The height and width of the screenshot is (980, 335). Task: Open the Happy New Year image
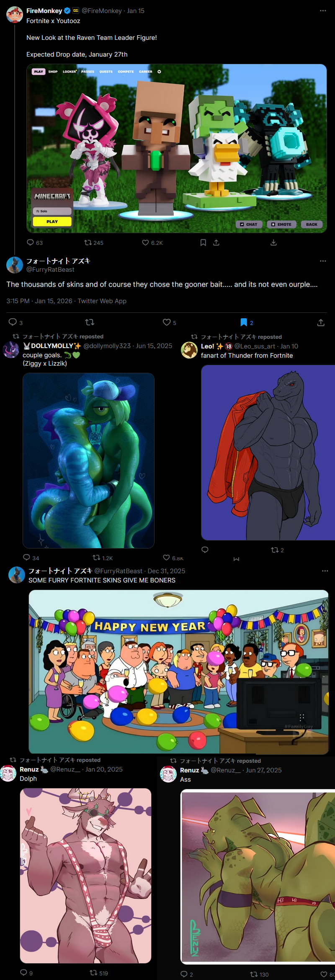coord(179,672)
